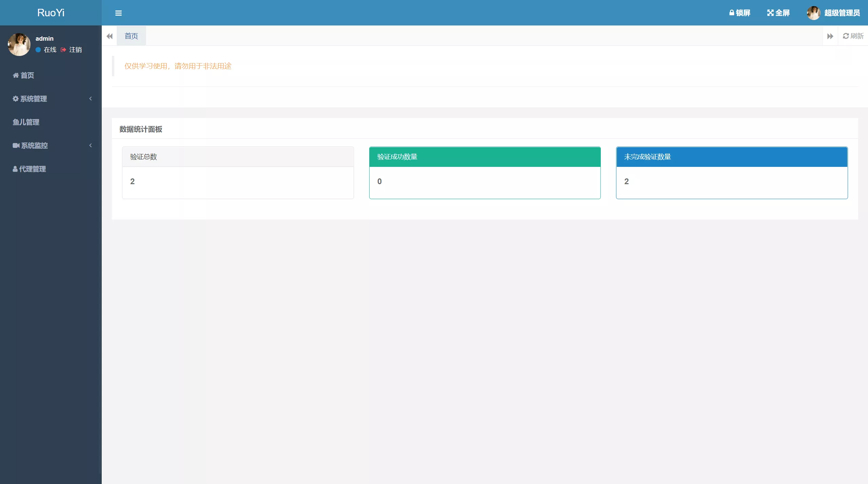The height and width of the screenshot is (484, 868).
Task: Click the 超级管理员 account label
Action: (x=842, y=13)
